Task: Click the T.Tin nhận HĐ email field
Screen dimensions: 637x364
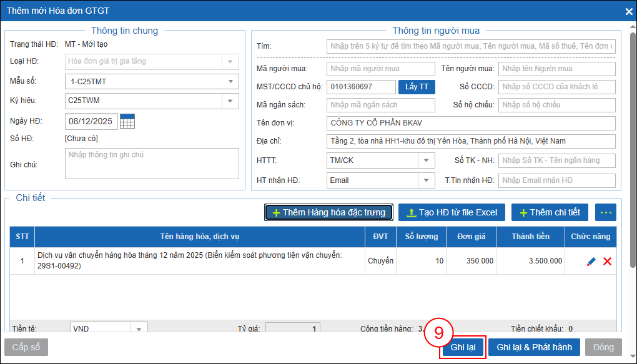Action: [x=557, y=180]
